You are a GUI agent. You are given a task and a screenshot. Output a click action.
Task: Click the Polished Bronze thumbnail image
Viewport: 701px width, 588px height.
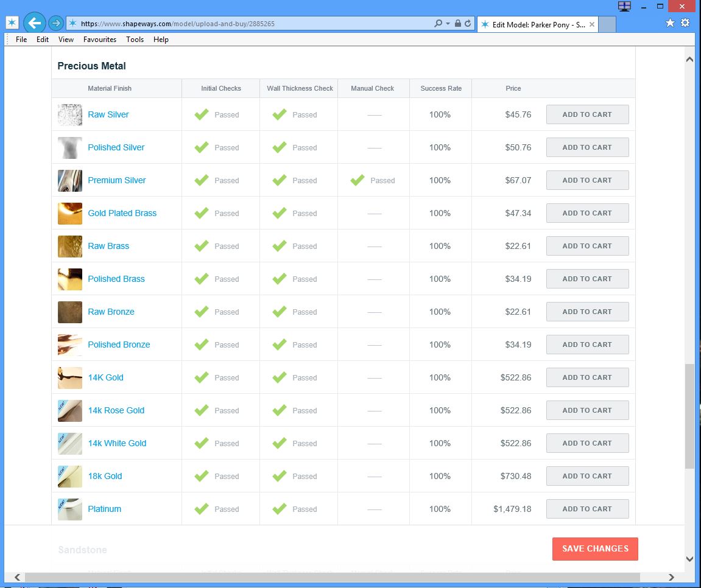coord(70,345)
